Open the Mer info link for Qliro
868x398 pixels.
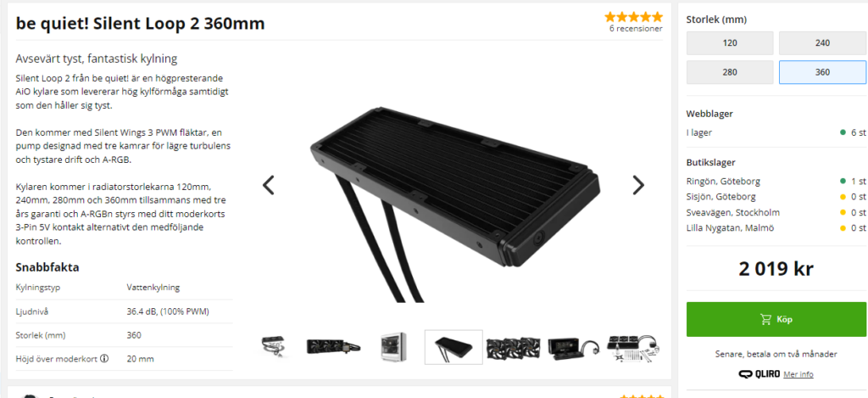[x=798, y=374]
